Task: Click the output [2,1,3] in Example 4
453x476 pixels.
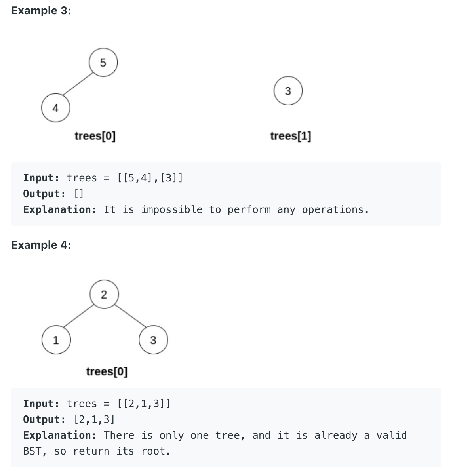Action: [94, 419]
